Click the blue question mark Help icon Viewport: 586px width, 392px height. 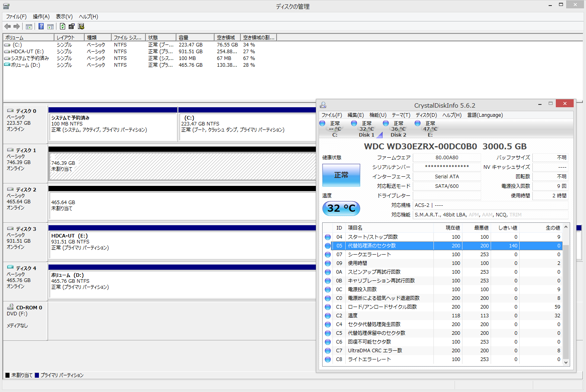click(x=41, y=27)
